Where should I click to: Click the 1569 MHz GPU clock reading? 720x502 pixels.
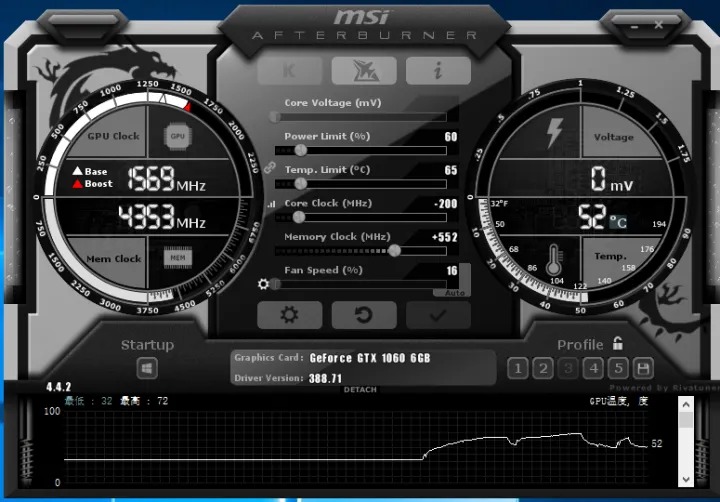166,179
